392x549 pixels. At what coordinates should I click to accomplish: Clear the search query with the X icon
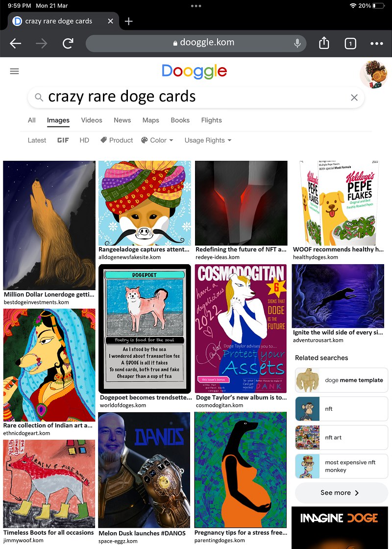pyautogui.click(x=354, y=98)
